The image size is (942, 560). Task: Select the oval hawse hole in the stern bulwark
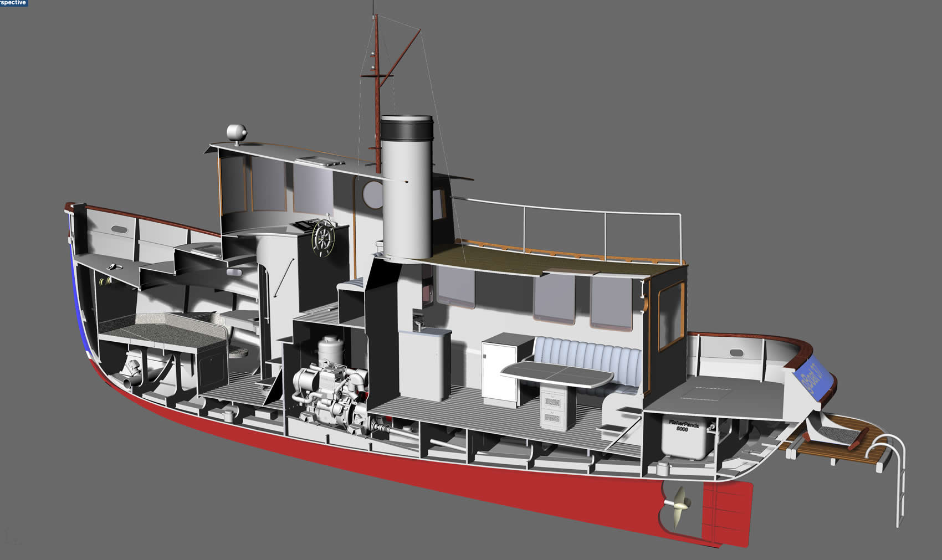736,353
